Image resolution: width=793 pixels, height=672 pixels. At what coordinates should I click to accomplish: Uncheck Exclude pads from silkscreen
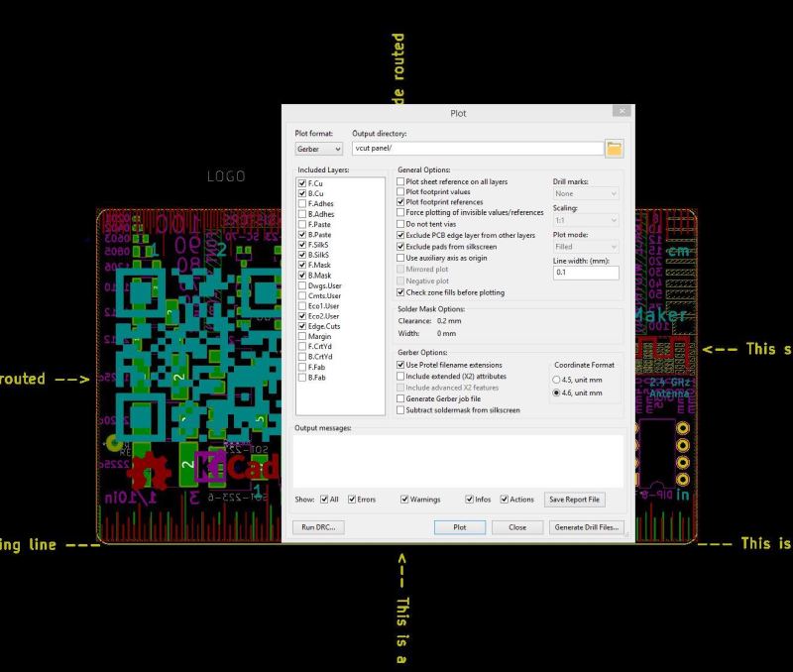tap(400, 247)
